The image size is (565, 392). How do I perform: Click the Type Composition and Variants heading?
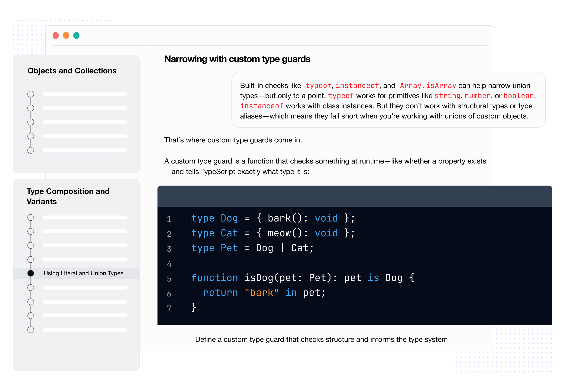click(x=68, y=196)
